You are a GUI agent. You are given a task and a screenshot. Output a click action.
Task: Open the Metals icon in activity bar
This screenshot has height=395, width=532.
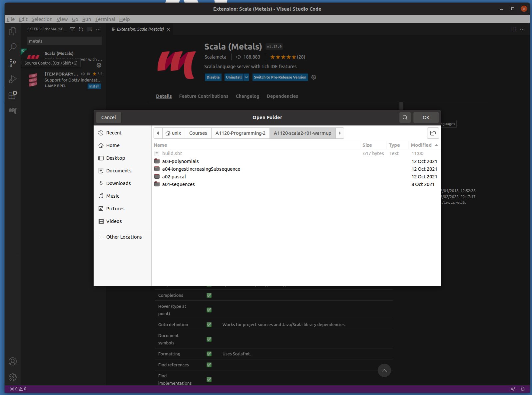13,111
